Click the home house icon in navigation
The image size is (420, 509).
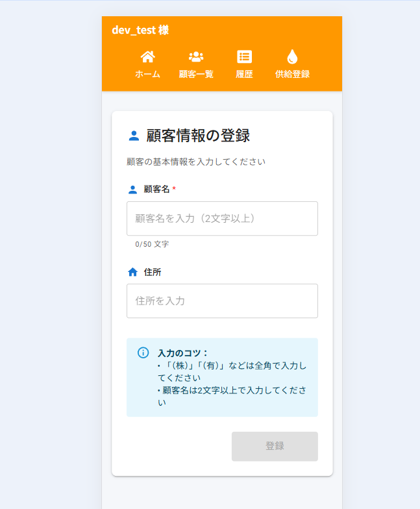click(x=148, y=57)
